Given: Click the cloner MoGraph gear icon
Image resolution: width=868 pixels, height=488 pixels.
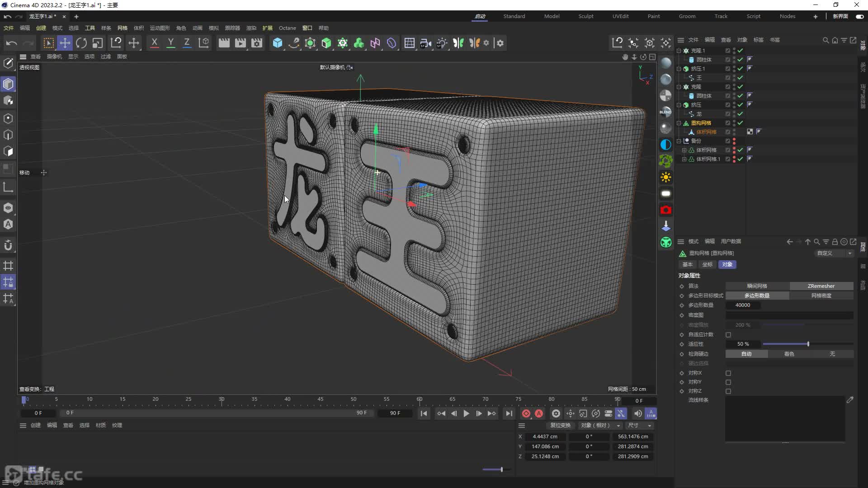Looking at the screenshot, I should [x=343, y=43].
